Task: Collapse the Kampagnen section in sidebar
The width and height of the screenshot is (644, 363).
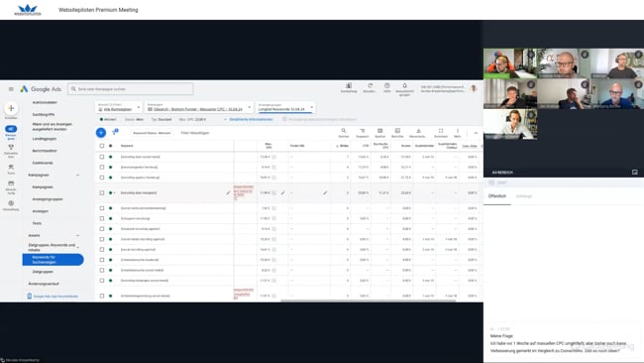Action: pyautogui.click(x=77, y=176)
